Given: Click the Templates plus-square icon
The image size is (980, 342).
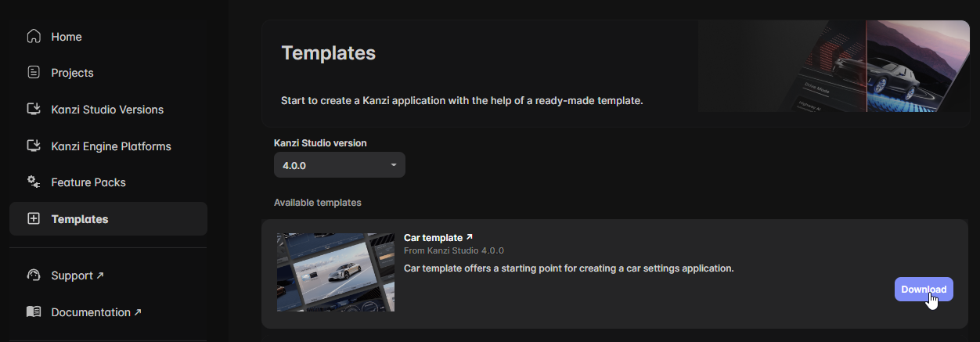Looking at the screenshot, I should pos(33,218).
